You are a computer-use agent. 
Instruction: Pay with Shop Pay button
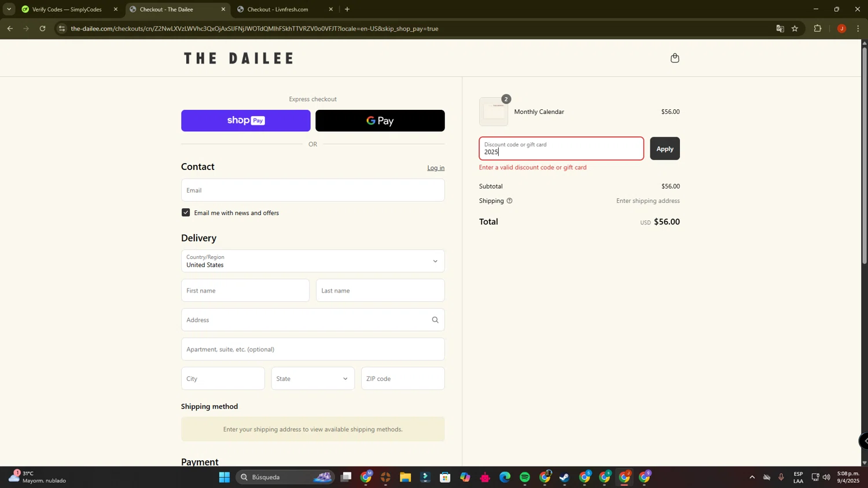tap(246, 121)
